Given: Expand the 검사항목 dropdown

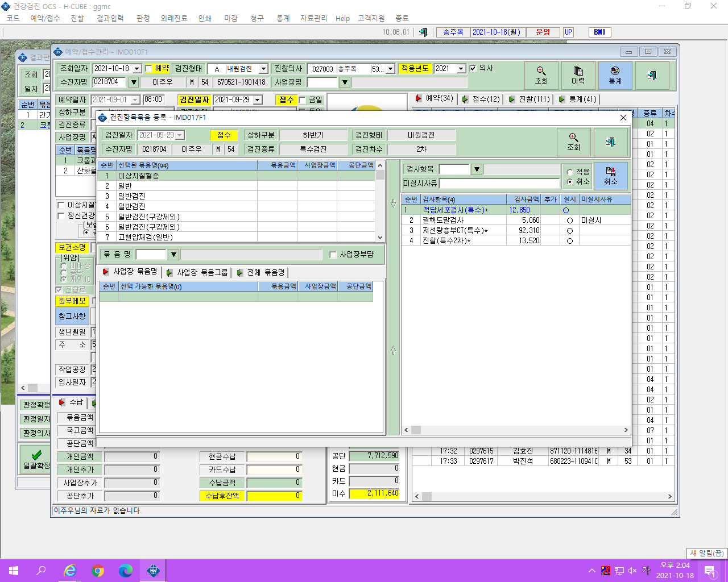Looking at the screenshot, I should click(x=477, y=169).
